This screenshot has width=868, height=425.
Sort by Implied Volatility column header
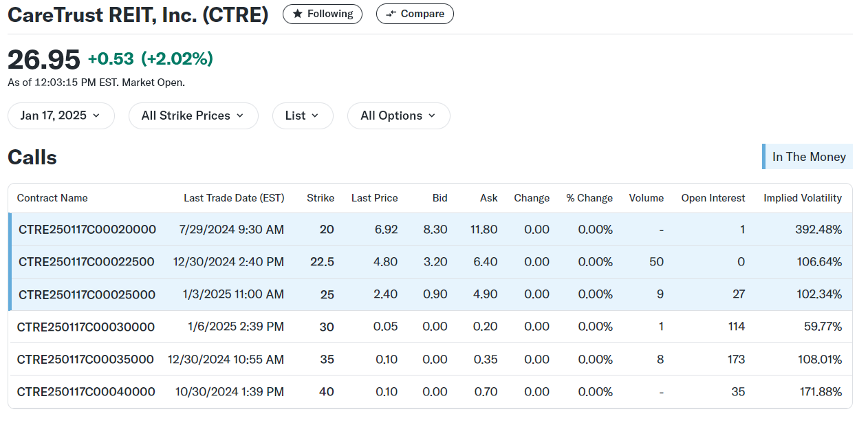click(x=802, y=198)
